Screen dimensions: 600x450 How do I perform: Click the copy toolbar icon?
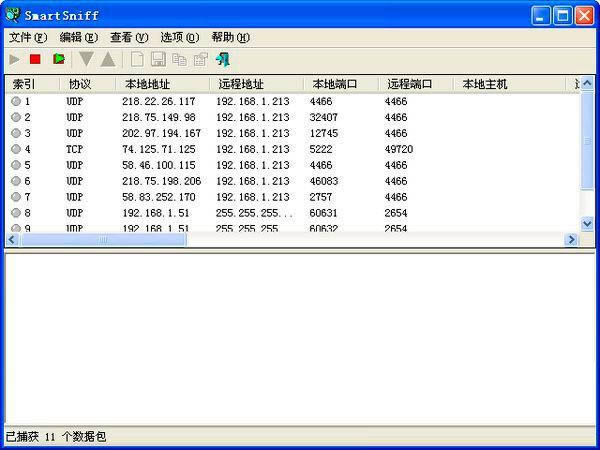pos(179,59)
